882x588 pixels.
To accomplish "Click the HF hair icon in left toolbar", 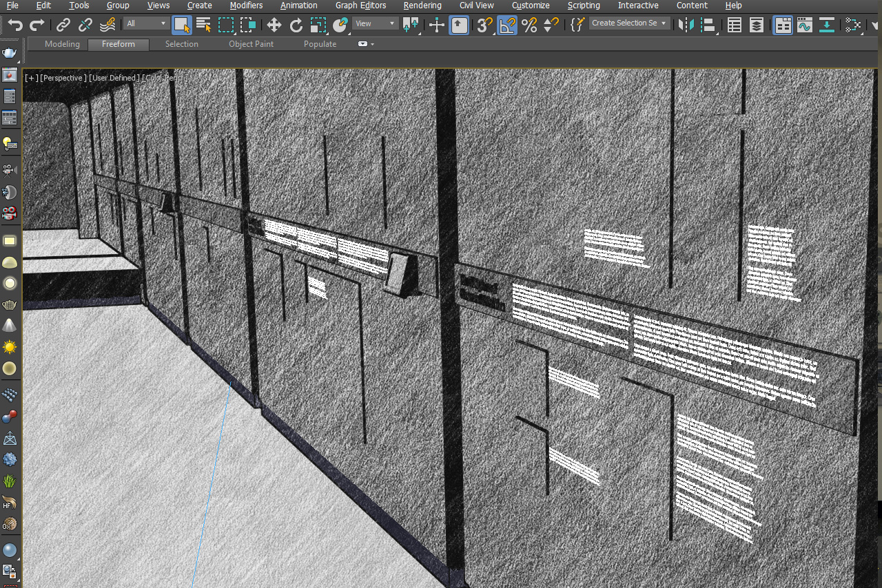I will pos(10,503).
